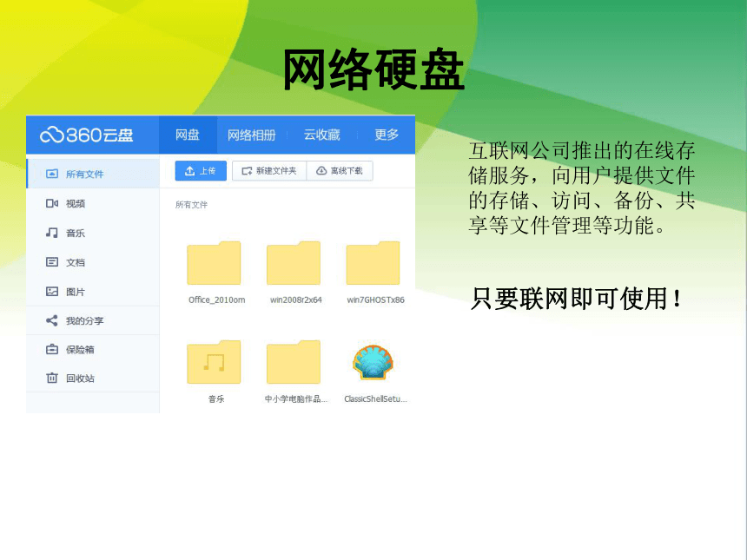Click the win2008r2x64 file name

pyautogui.click(x=296, y=300)
